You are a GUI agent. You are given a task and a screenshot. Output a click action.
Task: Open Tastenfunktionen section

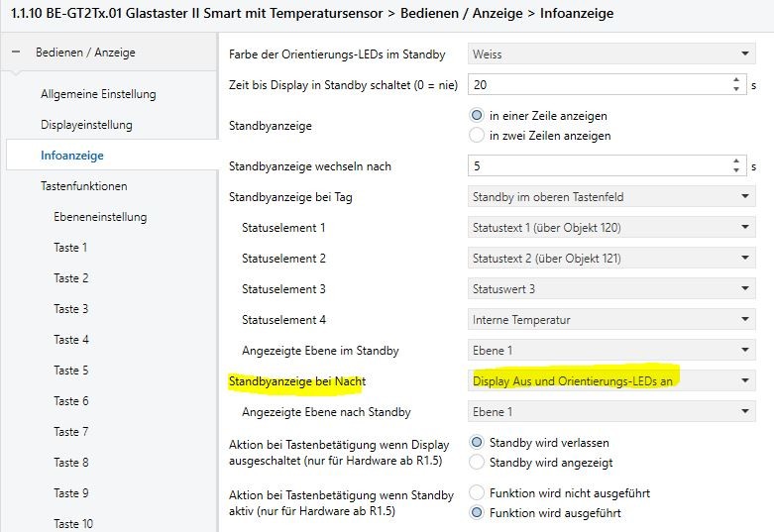[83, 186]
